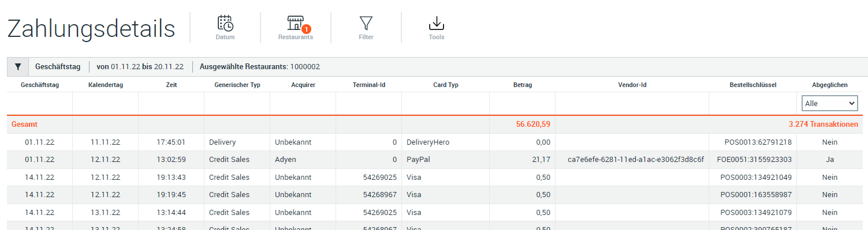Sort by the Vendor-Id column header
This screenshot has height=230, width=868.
[x=632, y=85]
